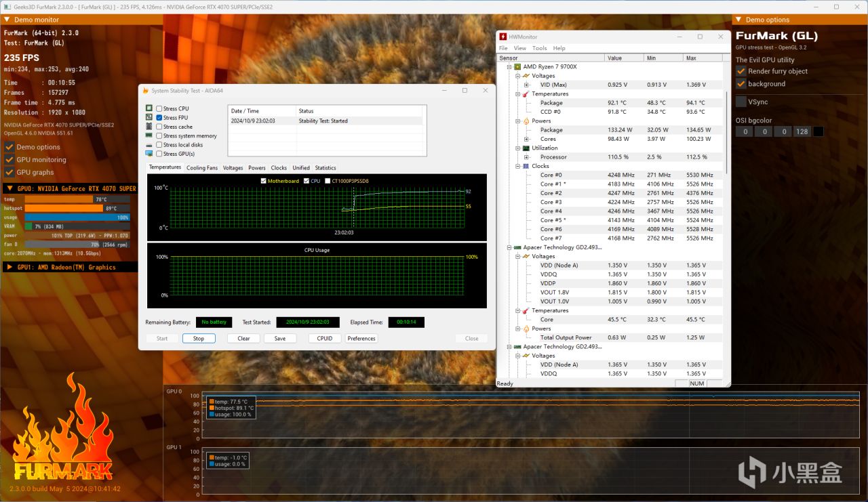This screenshot has width=868, height=502.
Task: Click the drive icon beside Stress local disks
Action: click(x=149, y=145)
